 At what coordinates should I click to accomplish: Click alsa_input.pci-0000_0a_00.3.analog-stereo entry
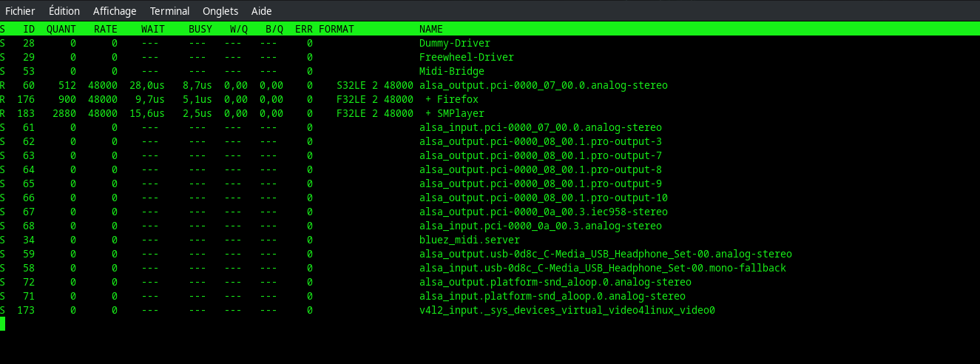pyautogui.click(x=541, y=226)
